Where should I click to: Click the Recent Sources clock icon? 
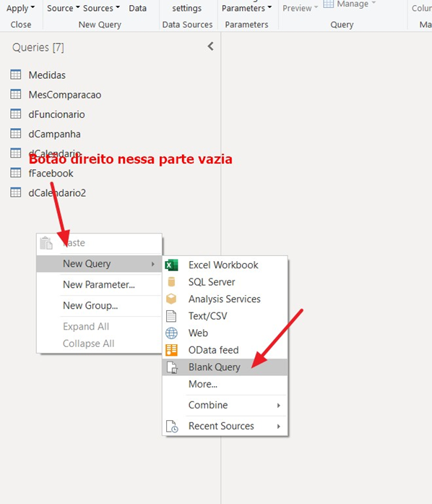coord(172,426)
